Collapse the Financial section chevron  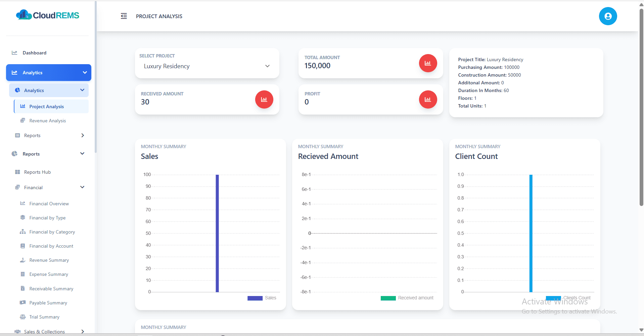pos(82,187)
